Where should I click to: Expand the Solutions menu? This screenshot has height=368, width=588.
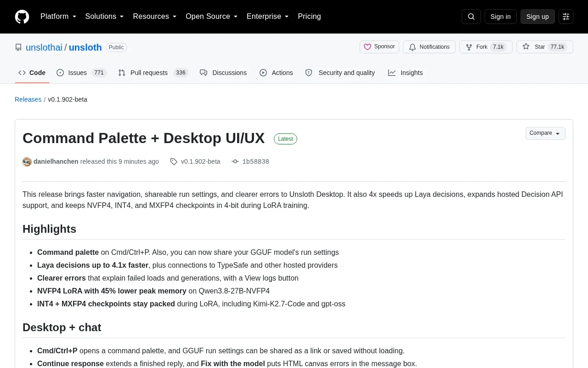tap(105, 17)
